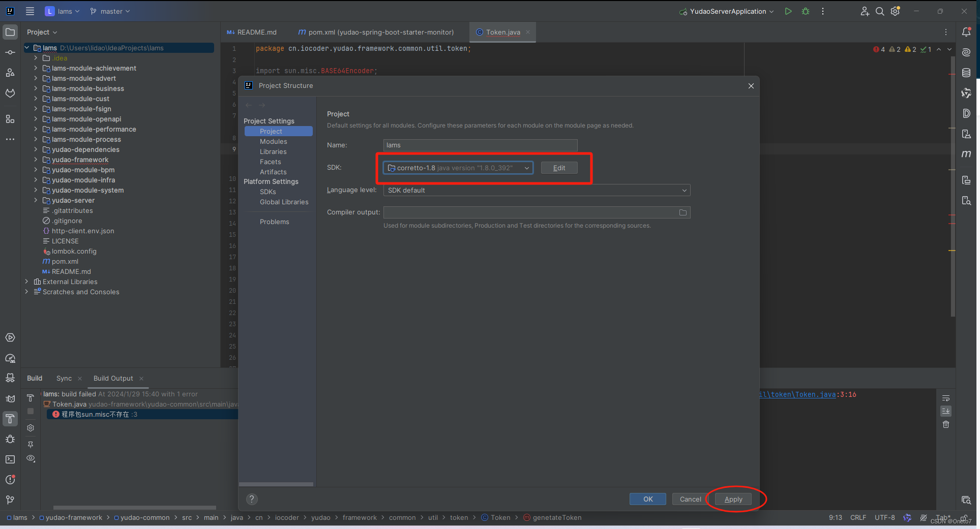Screen dimensions: 980x529
Task: Close the Project Structure dialog
Action: (751, 86)
